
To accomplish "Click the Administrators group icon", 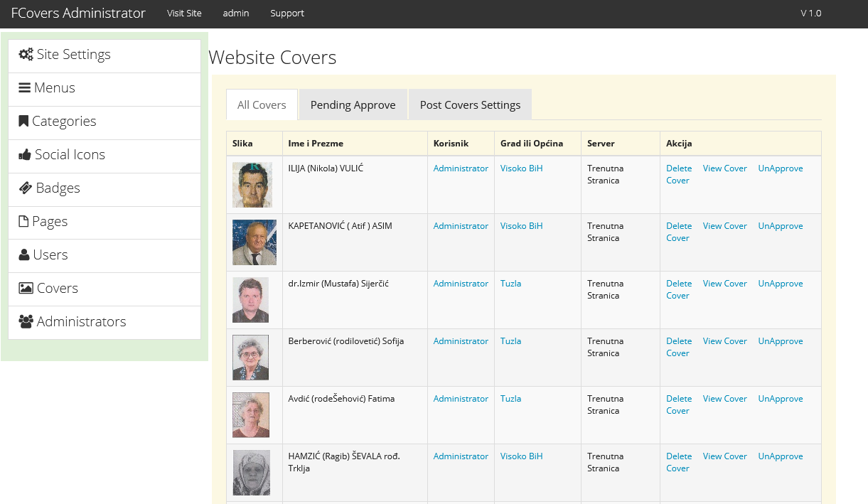I will coord(26,321).
